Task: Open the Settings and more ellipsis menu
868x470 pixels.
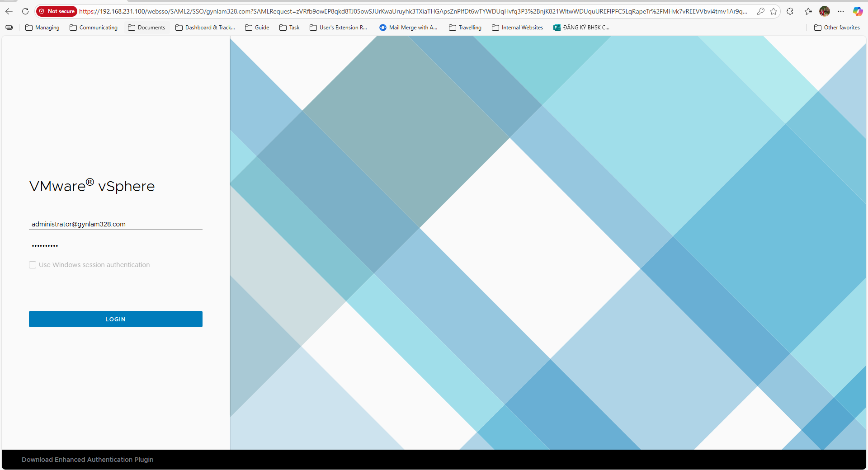Action: click(841, 11)
